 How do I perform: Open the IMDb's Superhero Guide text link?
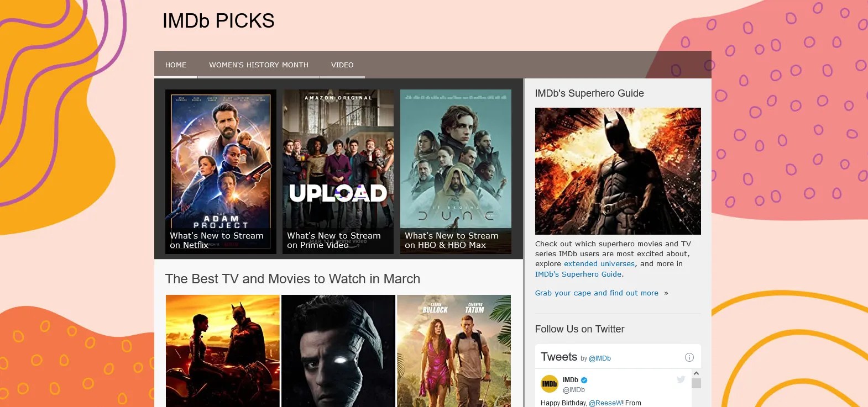578,274
